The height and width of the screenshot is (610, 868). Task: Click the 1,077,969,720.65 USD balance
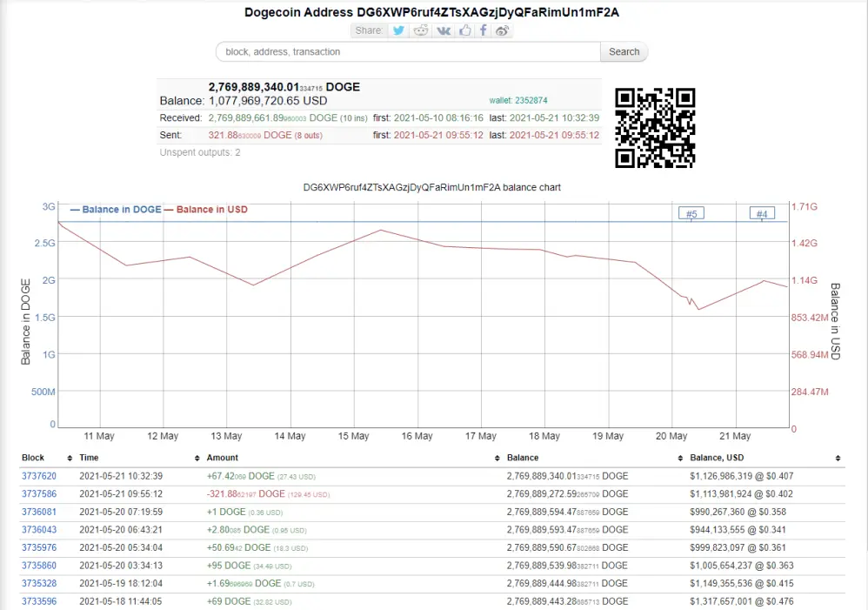tap(268, 101)
